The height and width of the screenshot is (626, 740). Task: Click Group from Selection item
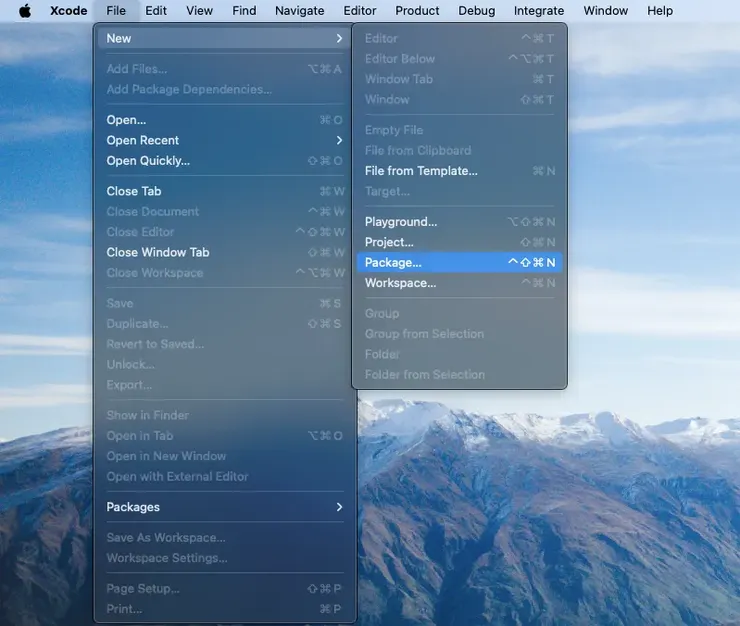460,334
